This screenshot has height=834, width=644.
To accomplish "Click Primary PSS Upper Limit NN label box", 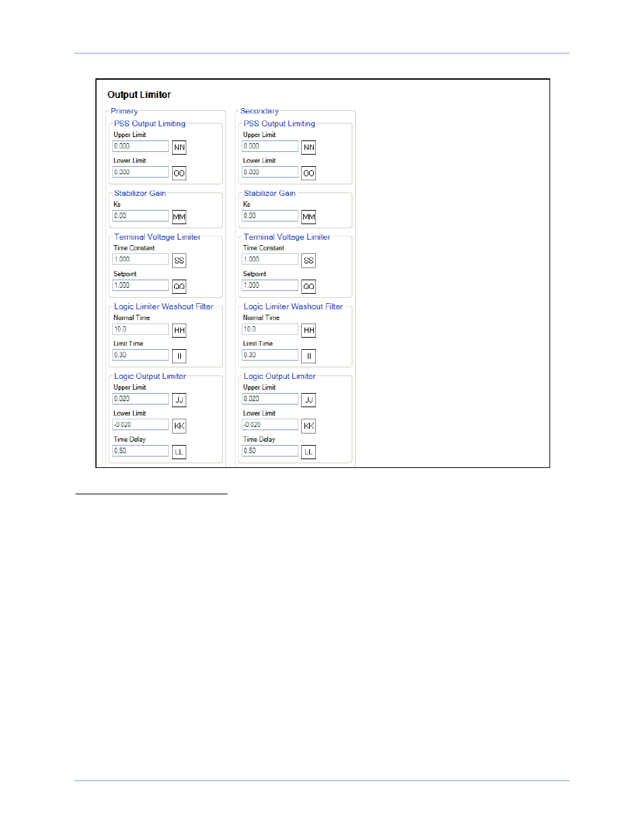I will tap(179, 147).
